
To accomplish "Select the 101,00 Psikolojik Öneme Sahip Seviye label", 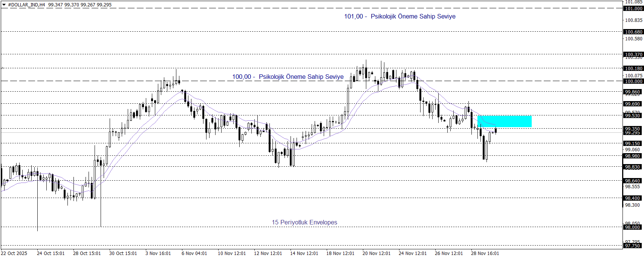I will pyautogui.click(x=399, y=16).
